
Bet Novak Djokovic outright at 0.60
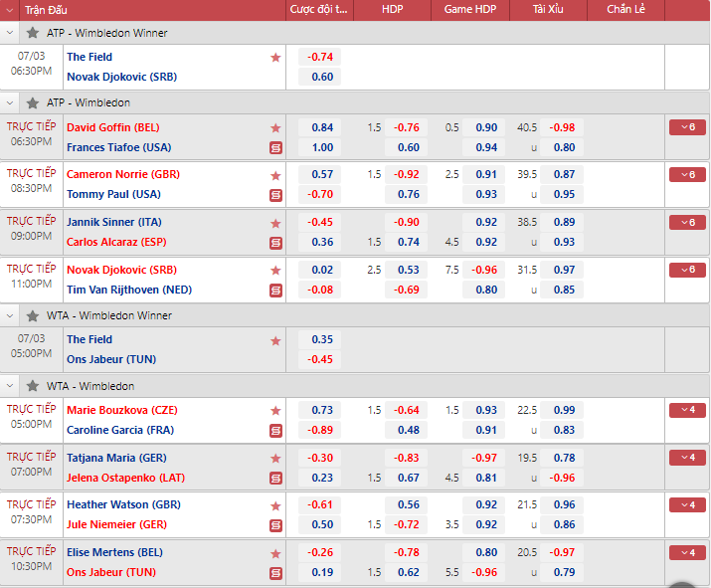click(319, 78)
